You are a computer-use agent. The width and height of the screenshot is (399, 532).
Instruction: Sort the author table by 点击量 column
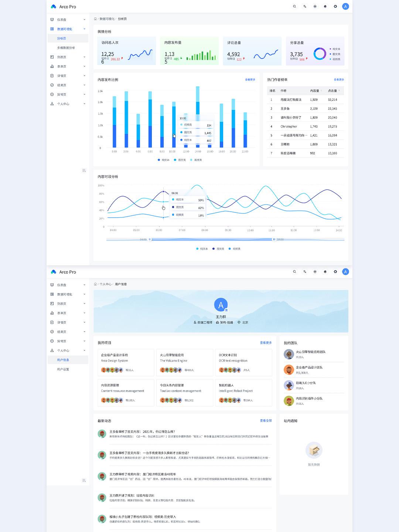point(334,91)
